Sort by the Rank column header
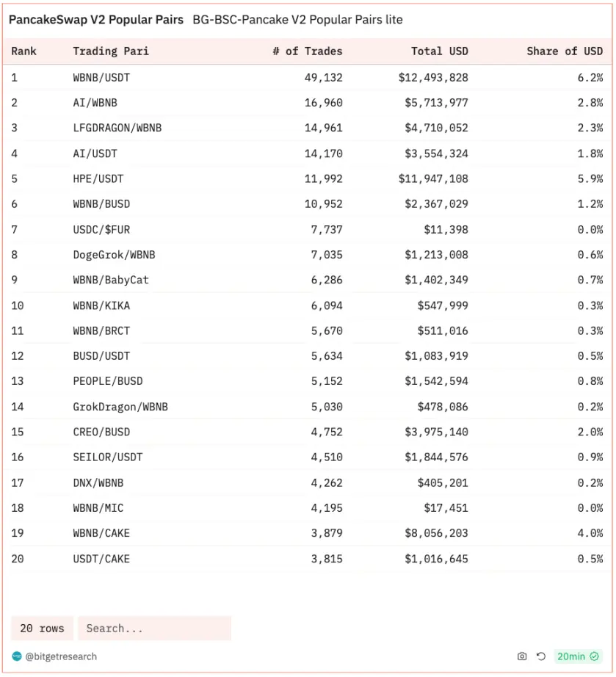The height and width of the screenshot is (677, 616). (x=24, y=51)
